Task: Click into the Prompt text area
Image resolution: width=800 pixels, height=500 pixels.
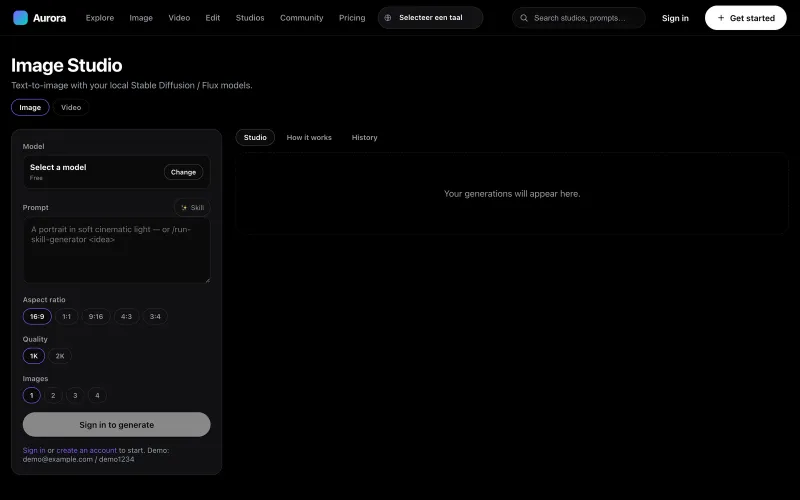Action: click(116, 251)
